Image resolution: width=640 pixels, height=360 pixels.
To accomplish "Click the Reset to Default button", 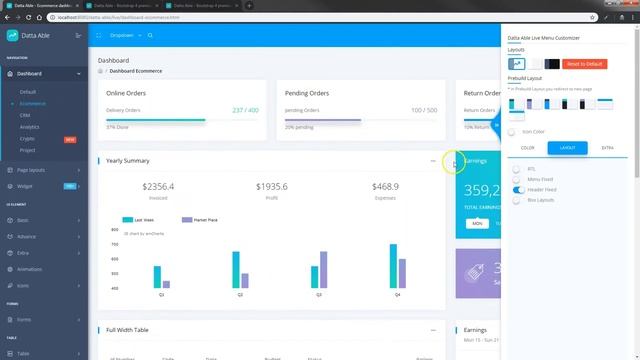I will (x=584, y=64).
